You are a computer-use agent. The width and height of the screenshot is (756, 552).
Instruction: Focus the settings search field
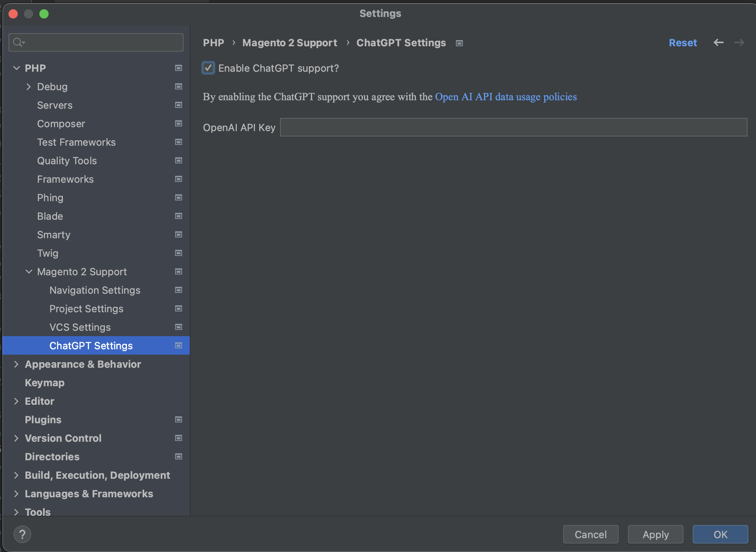click(x=96, y=42)
